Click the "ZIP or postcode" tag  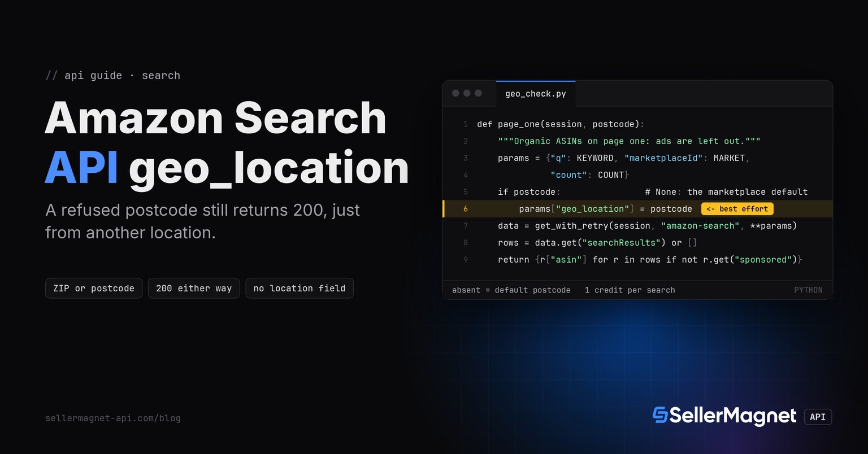(94, 288)
